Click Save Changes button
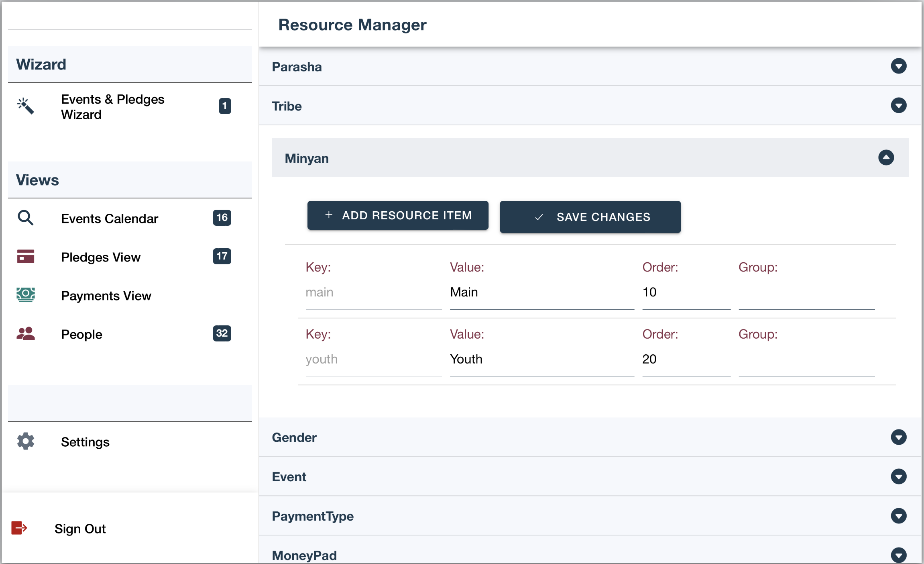Image resolution: width=924 pixels, height=564 pixels. pyautogui.click(x=590, y=217)
